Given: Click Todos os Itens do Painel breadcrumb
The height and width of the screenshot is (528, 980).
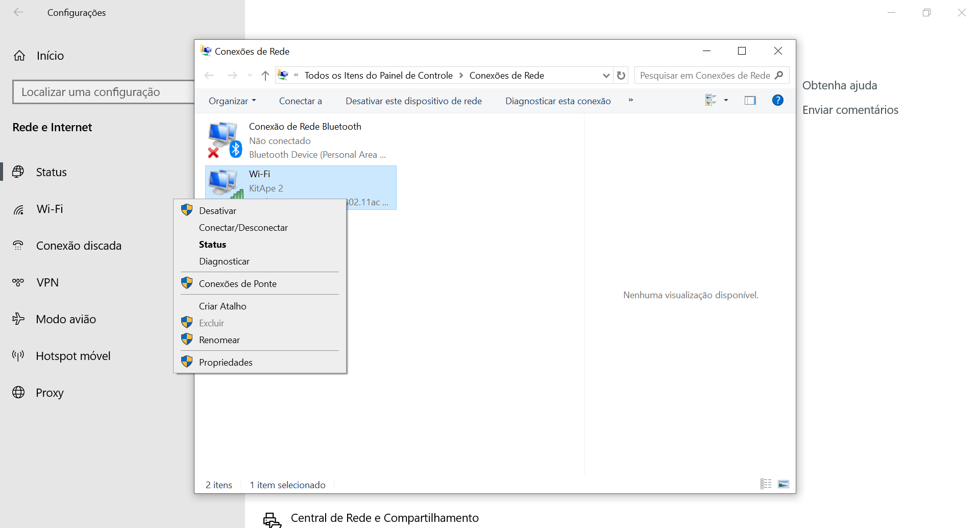Looking at the screenshot, I should [x=379, y=76].
